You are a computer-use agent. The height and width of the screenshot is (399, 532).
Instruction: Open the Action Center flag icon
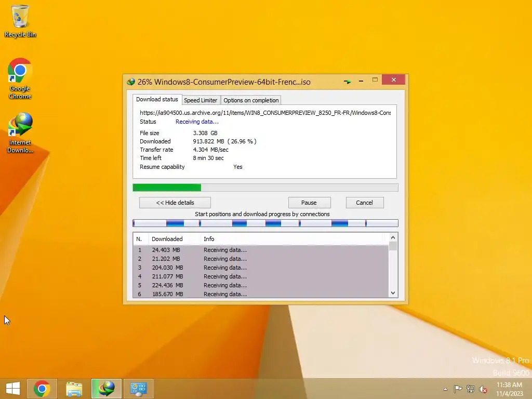point(458,389)
